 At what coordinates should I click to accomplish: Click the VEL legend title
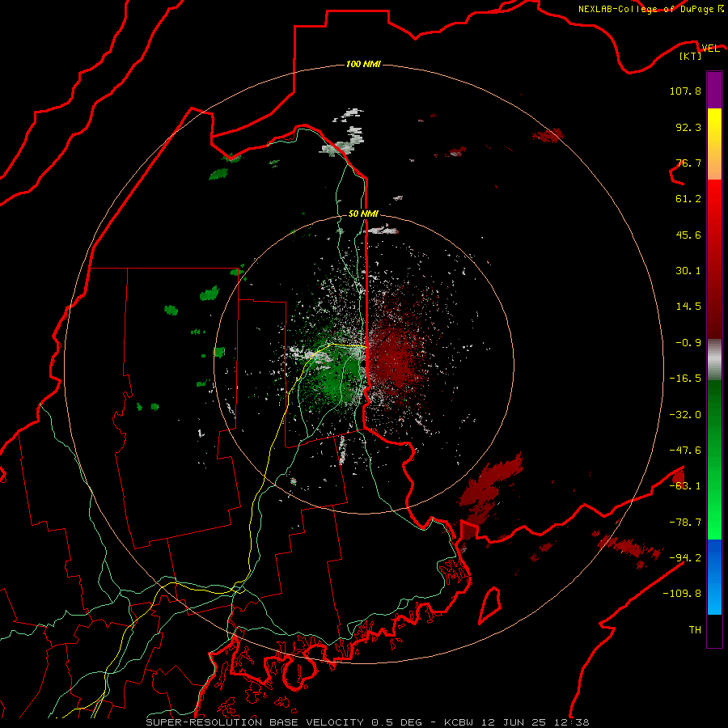(x=710, y=49)
